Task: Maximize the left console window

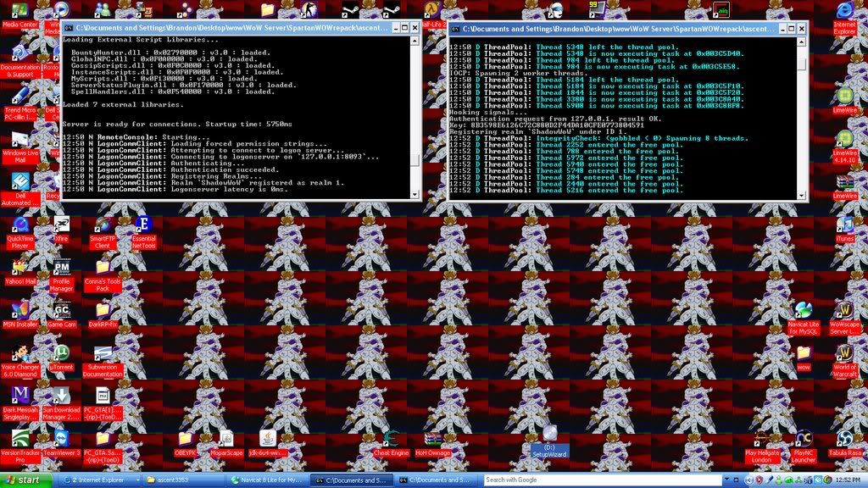Action: [x=404, y=28]
